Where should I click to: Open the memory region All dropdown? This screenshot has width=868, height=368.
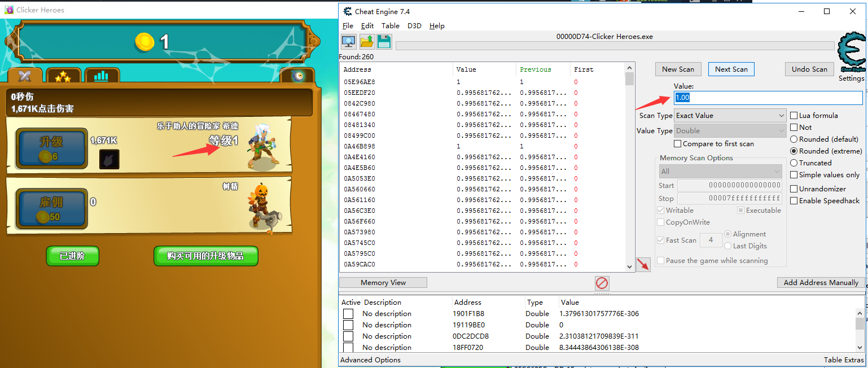(721, 171)
